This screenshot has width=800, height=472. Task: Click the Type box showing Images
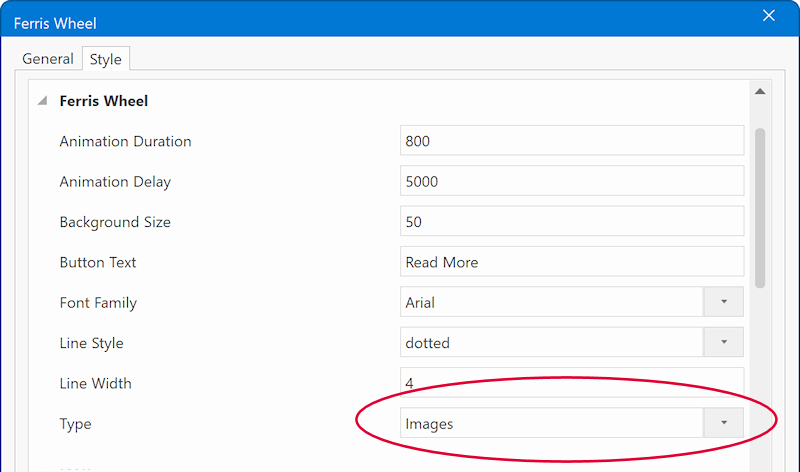coord(551,424)
